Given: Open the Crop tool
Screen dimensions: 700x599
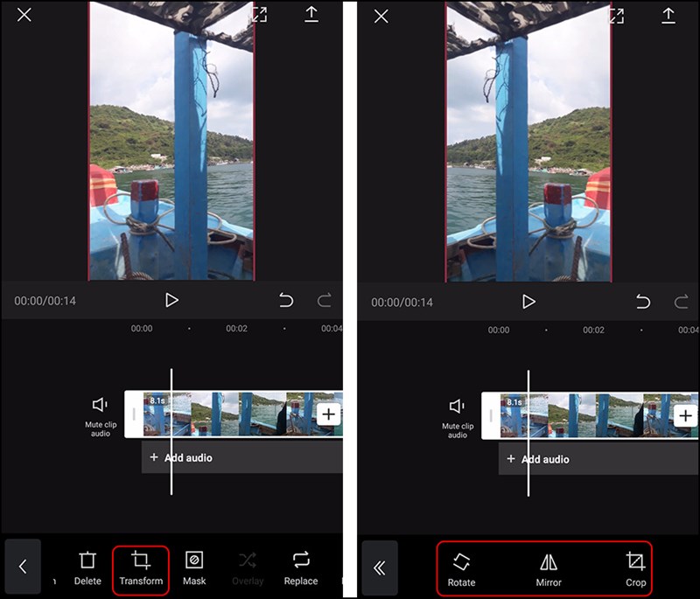Looking at the screenshot, I should pyautogui.click(x=634, y=568).
